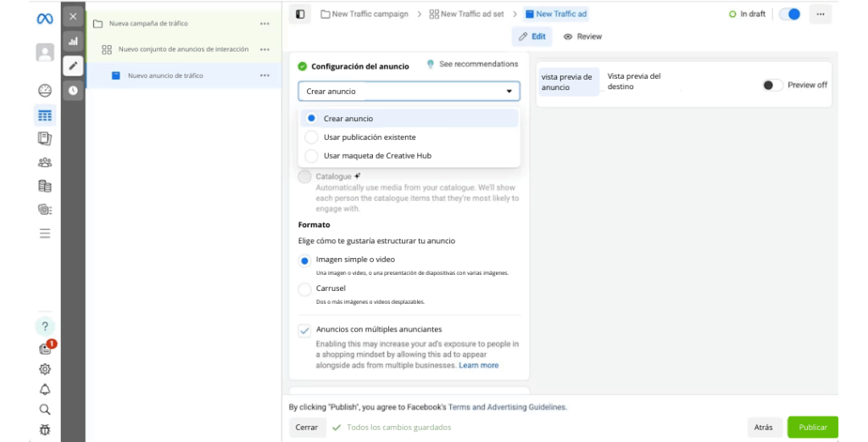This screenshot has height=442, width=868.
Task: Open the bar chart icon in the side panel
Action: 73,41
